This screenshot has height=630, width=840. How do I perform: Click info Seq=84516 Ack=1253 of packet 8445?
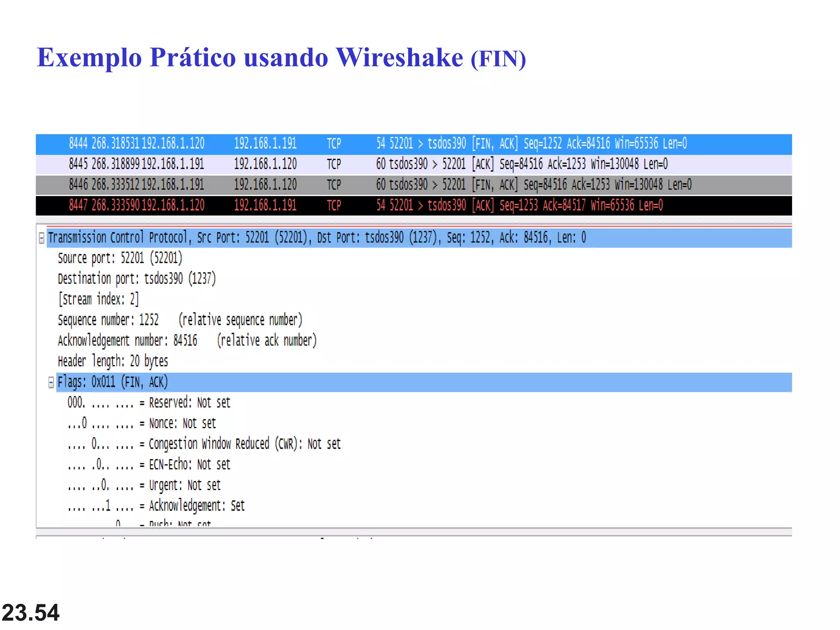coord(543,164)
